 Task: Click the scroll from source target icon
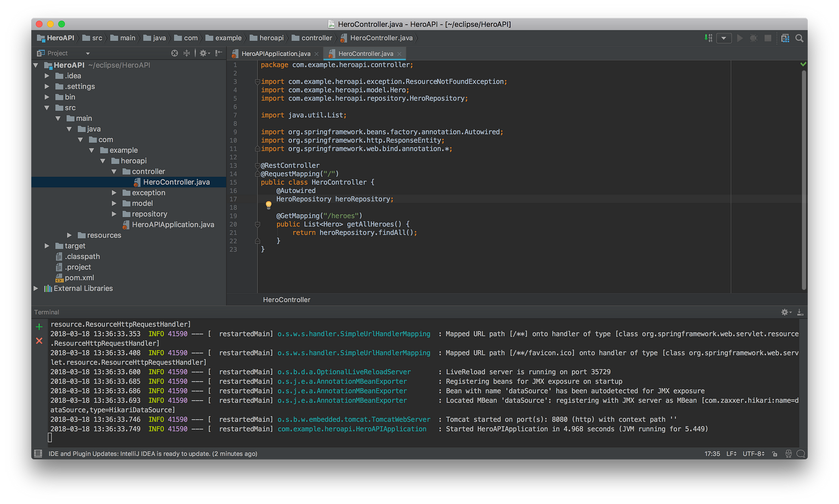click(175, 53)
